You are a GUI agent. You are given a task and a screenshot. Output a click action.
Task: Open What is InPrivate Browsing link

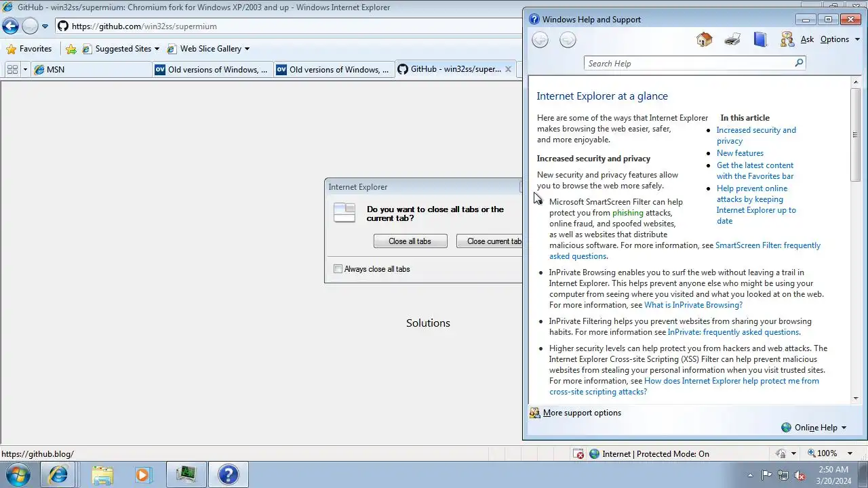click(x=693, y=305)
